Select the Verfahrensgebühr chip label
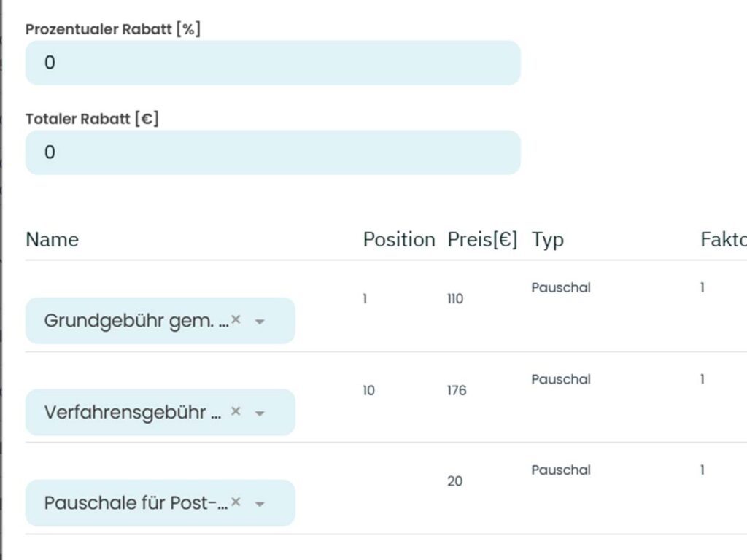747x560 pixels. [131, 412]
